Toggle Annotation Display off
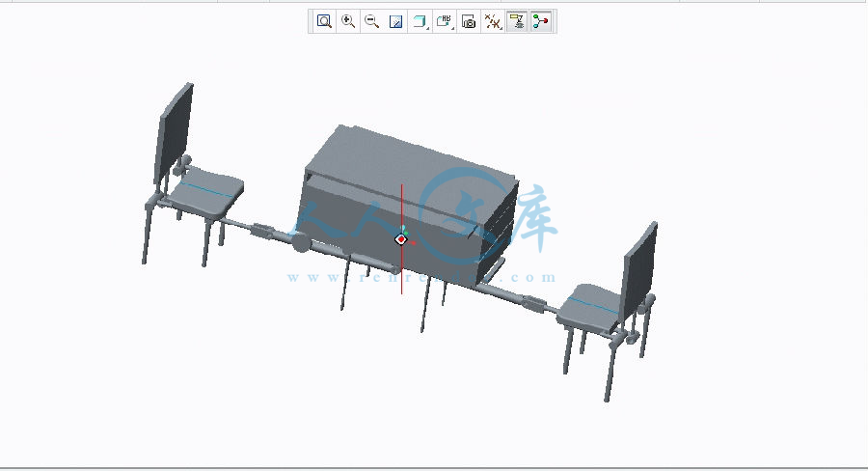The width and height of the screenshot is (868, 471). 517,21
